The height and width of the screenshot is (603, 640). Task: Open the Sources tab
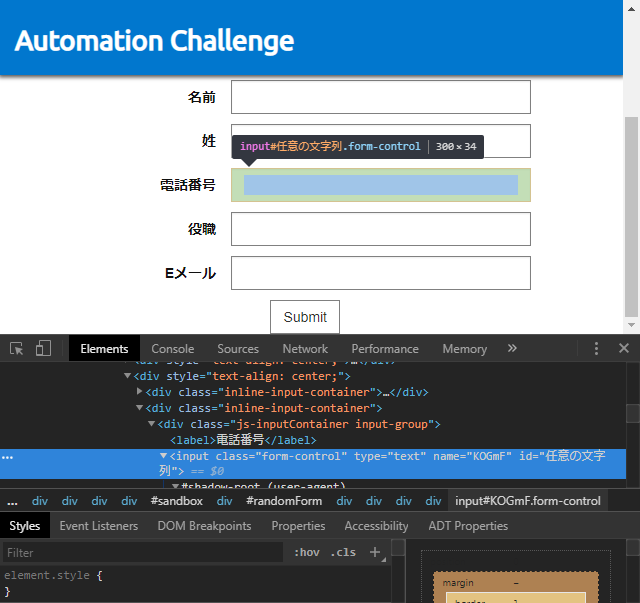pos(238,349)
